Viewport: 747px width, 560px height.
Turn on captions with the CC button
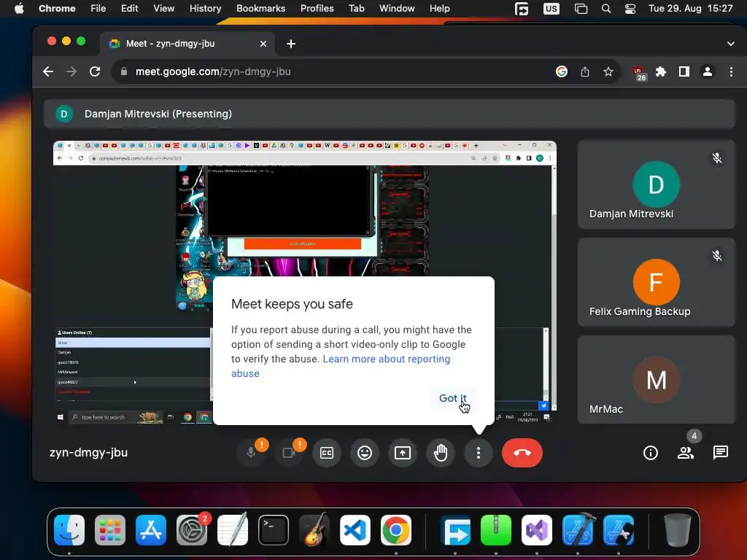pos(327,453)
